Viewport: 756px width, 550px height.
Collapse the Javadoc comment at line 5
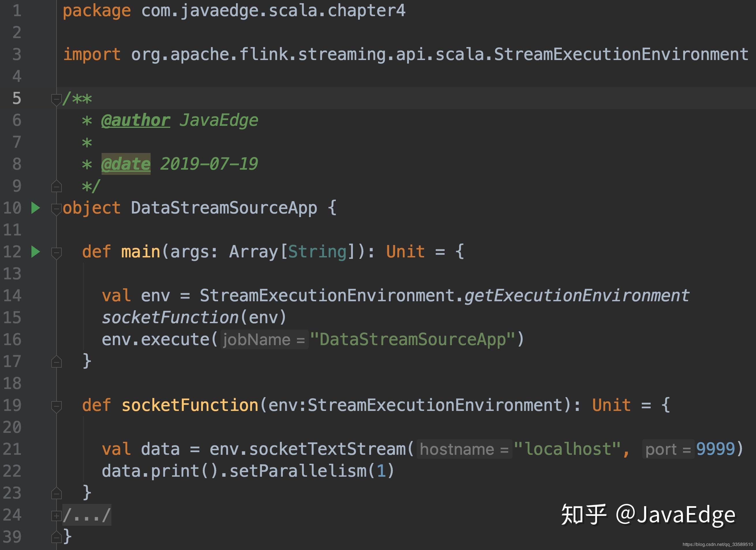click(x=56, y=99)
